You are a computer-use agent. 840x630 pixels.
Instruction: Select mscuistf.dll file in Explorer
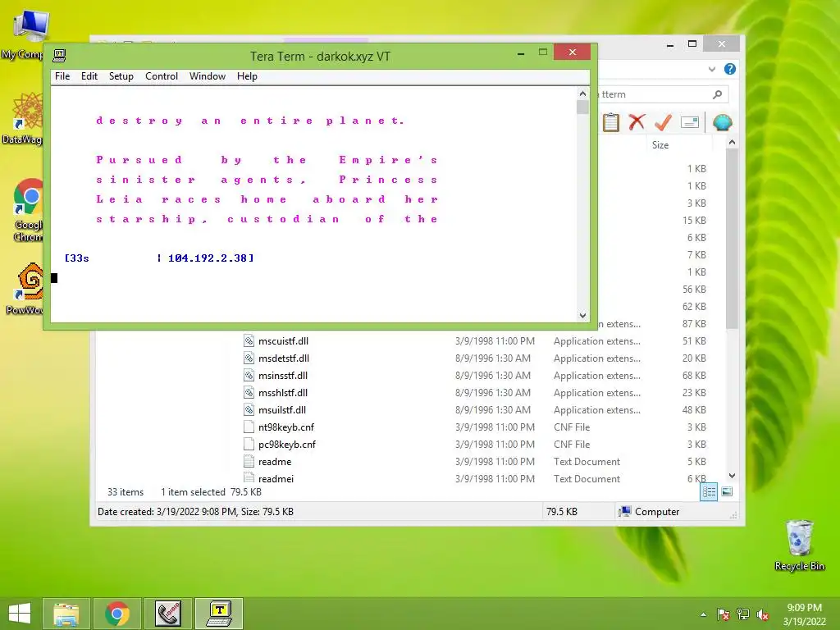click(x=283, y=341)
